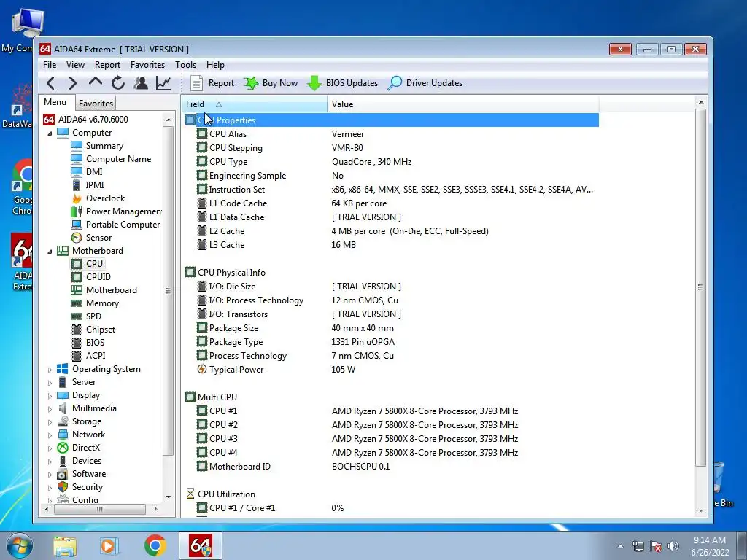Open the graph icon in the toolbar
The width and height of the screenshot is (747, 560).
point(163,83)
